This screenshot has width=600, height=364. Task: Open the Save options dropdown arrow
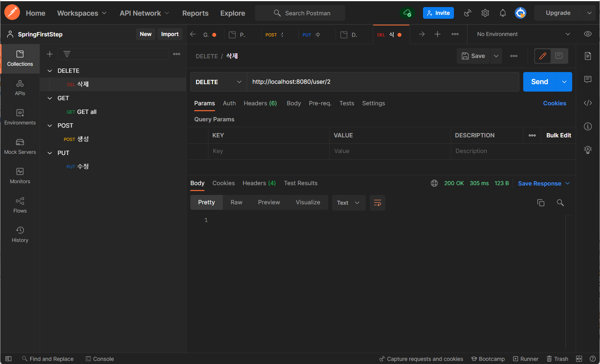tap(496, 56)
